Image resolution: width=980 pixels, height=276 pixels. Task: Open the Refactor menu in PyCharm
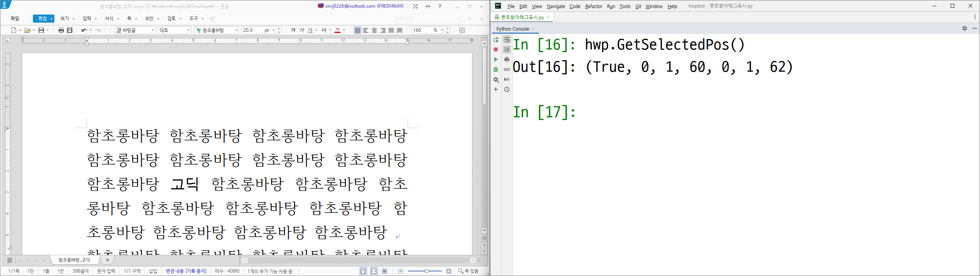[593, 7]
